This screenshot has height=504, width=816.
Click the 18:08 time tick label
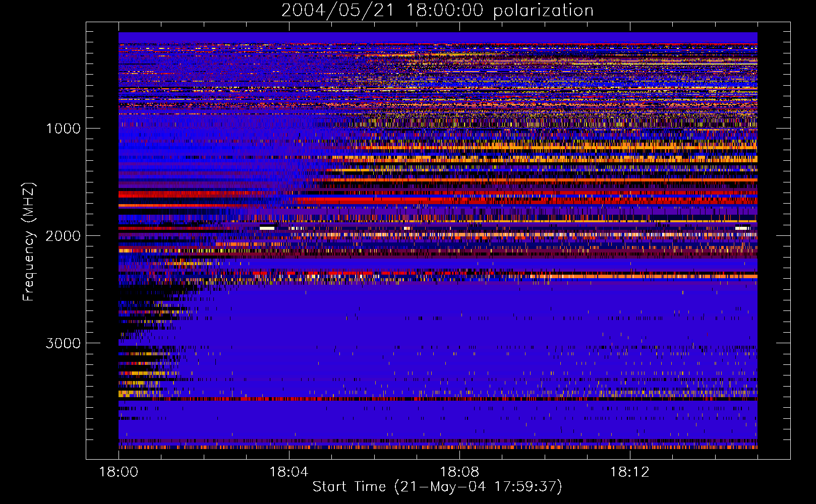pyautogui.click(x=459, y=472)
